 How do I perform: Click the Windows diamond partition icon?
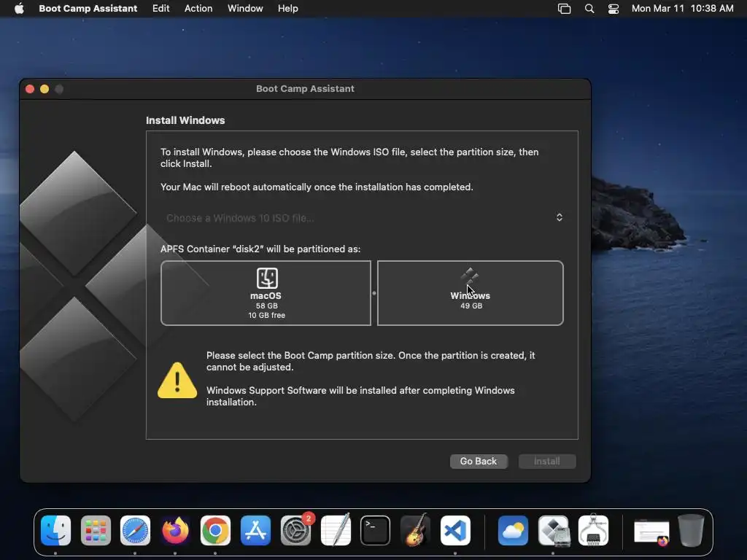[x=469, y=277]
